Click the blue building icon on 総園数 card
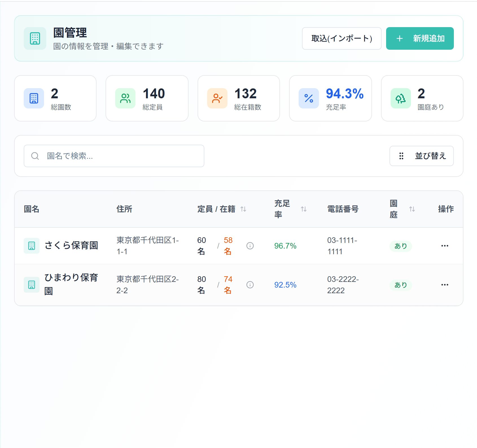477x448 pixels. point(34,98)
